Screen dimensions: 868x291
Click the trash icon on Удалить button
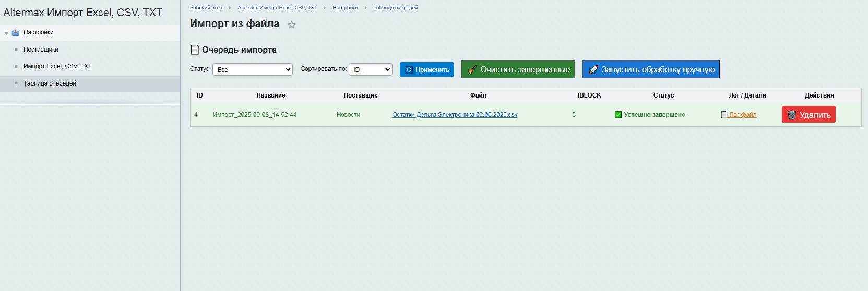click(x=791, y=115)
